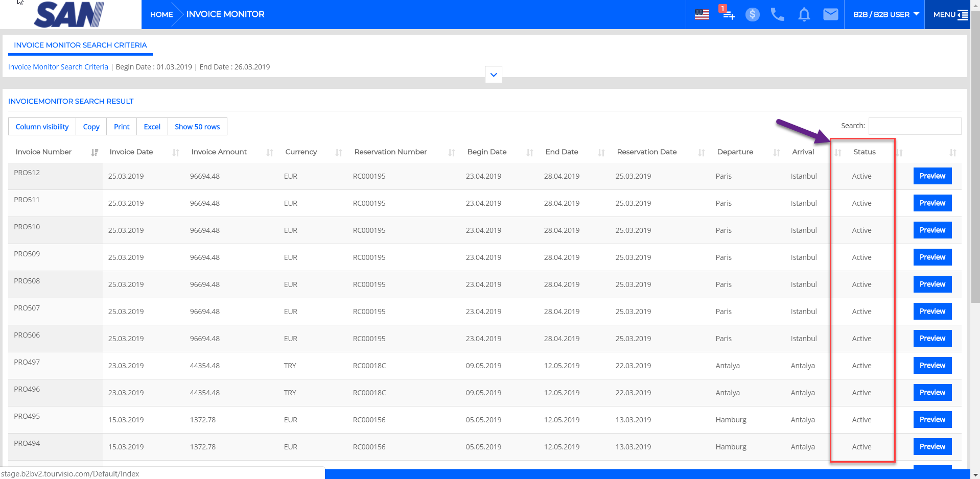The width and height of the screenshot is (980, 479).
Task: Export the table using Excel button
Action: 152,127
